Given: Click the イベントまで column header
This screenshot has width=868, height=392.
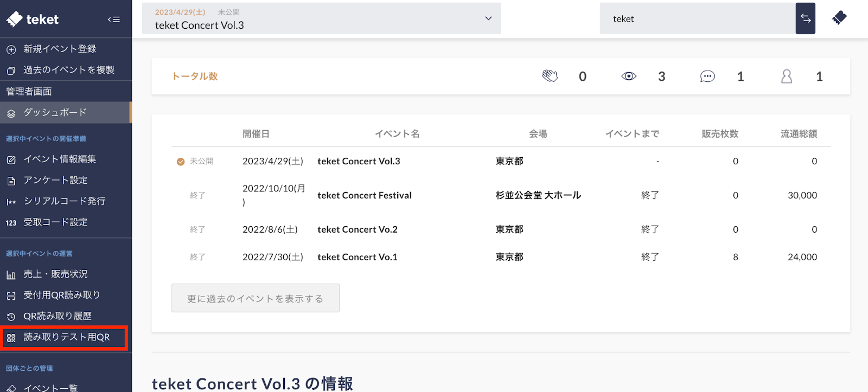Looking at the screenshot, I should 633,134.
